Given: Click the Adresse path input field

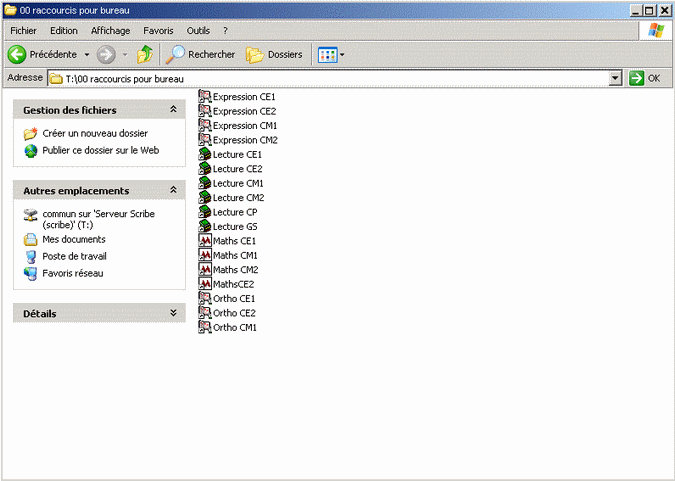Looking at the screenshot, I should [x=329, y=78].
